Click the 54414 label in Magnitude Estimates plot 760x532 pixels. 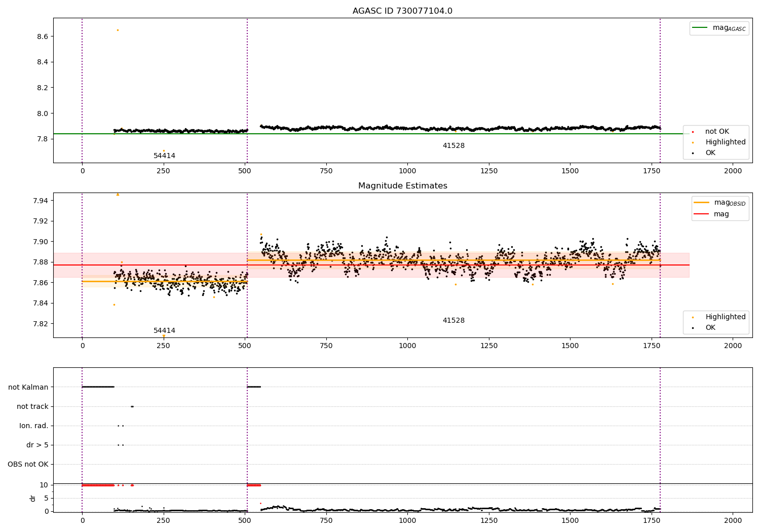point(164,331)
